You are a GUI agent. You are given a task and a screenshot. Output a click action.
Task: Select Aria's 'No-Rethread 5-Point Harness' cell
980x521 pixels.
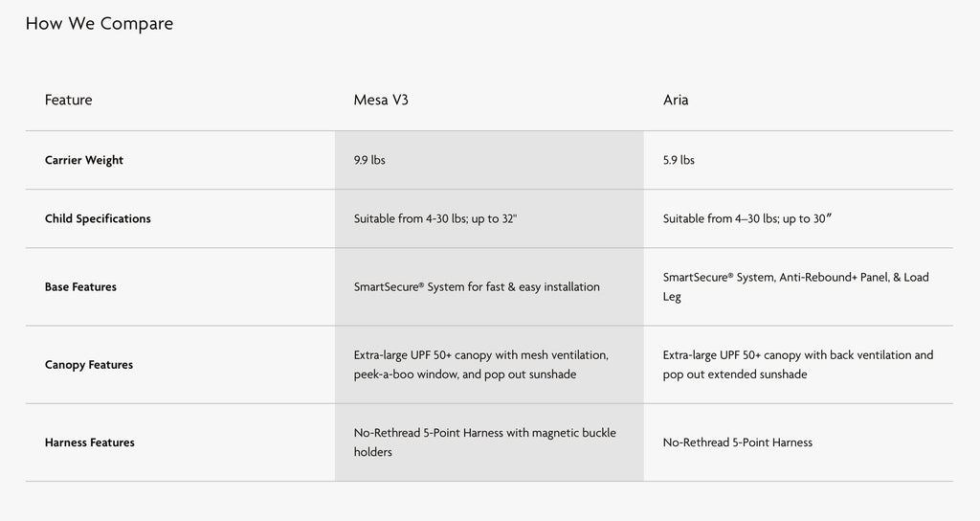pos(738,442)
